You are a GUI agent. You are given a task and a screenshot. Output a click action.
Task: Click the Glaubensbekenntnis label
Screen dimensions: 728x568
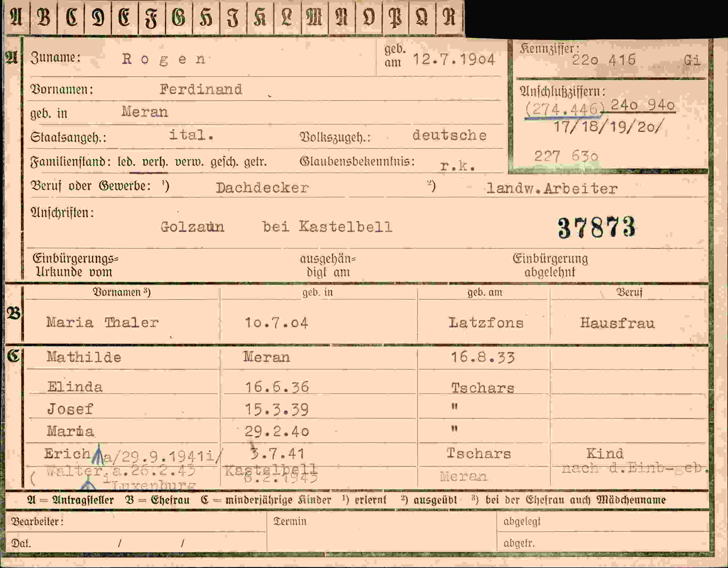(x=357, y=162)
